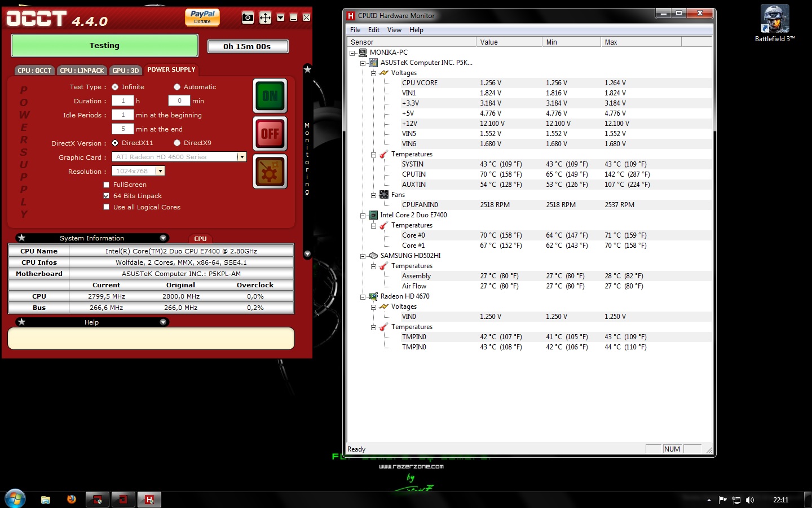This screenshot has width=812, height=508.
Task: Collapse the Help section arrow
Action: point(164,322)
